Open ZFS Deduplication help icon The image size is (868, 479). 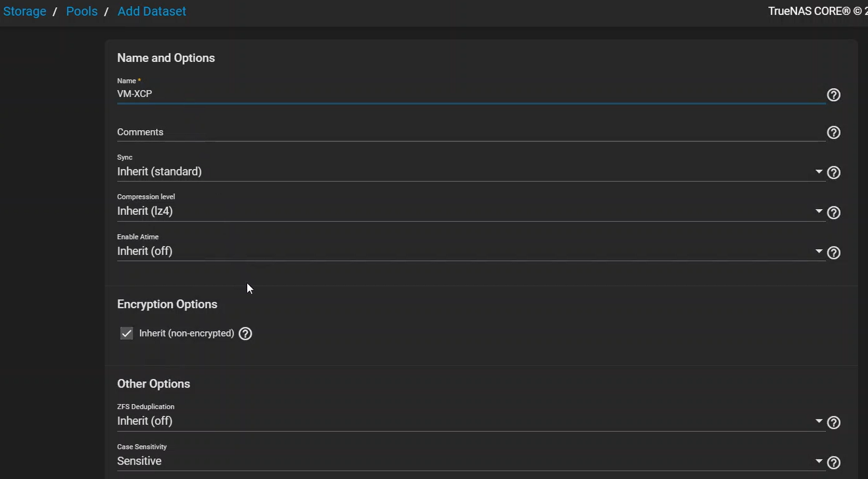pos(833,422)
